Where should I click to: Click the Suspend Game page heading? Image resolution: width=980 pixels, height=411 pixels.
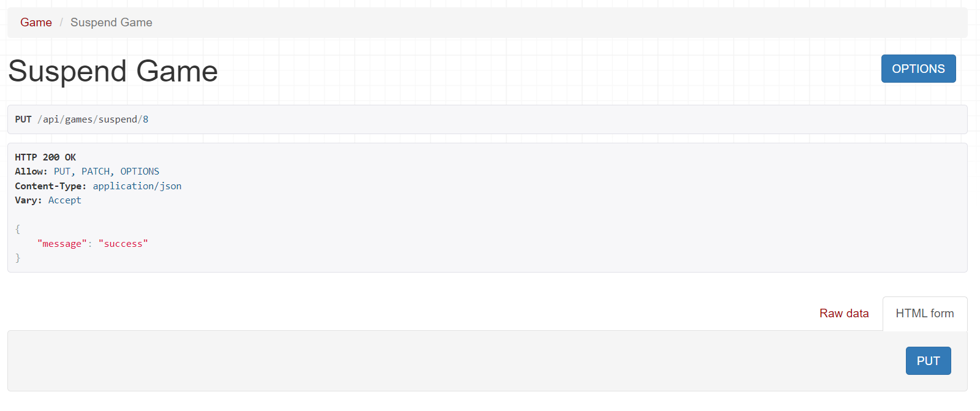coord(113,71)
